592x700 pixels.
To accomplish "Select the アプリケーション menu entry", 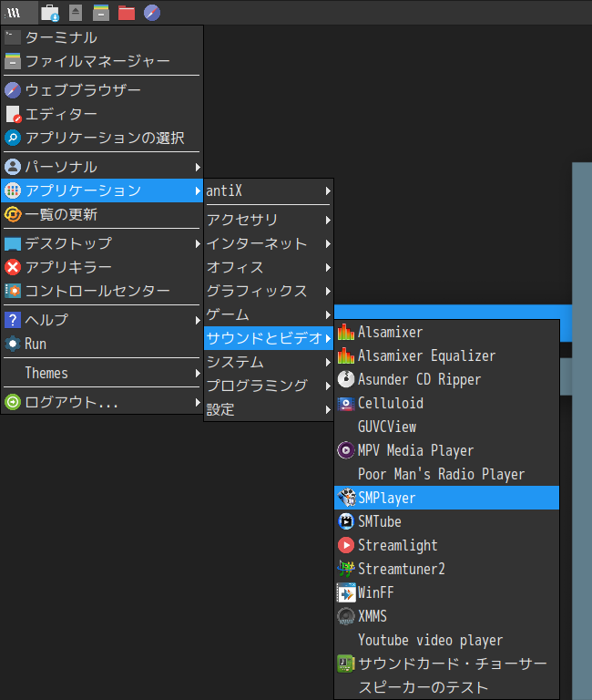I will tap(102, 190).
